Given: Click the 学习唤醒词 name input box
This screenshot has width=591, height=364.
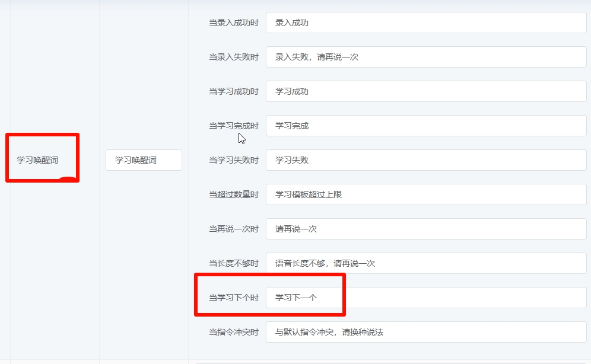Looking at the screenshot, I should tap(143, 160).
